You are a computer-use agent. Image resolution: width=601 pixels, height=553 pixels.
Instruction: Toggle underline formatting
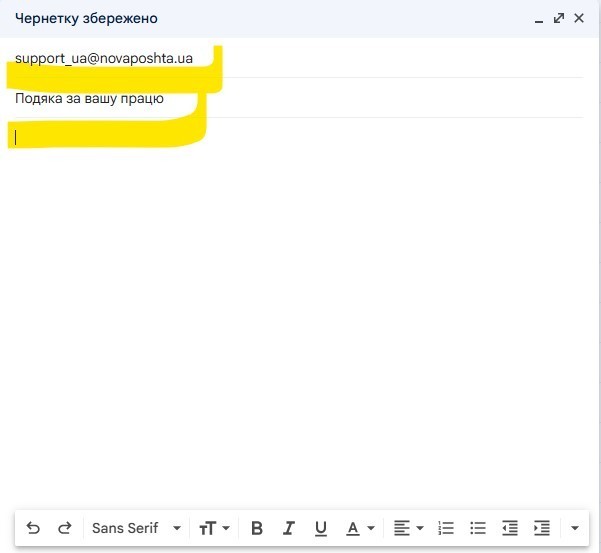320,528
